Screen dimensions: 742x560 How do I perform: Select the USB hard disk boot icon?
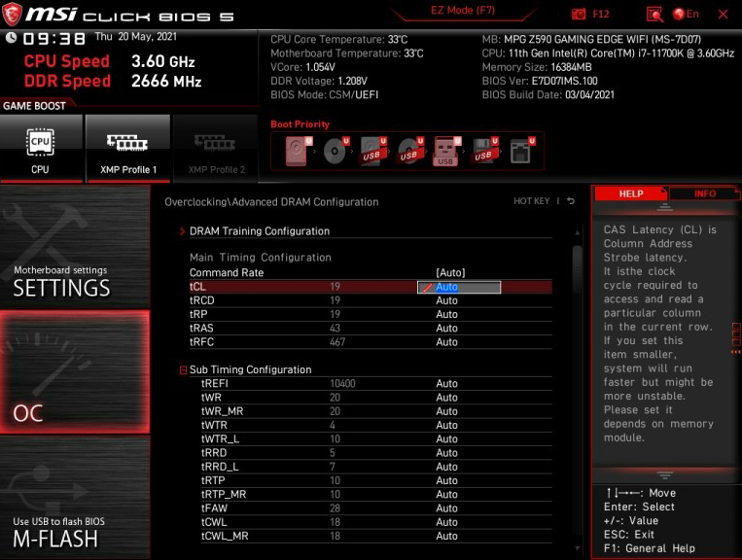[373, 151]
